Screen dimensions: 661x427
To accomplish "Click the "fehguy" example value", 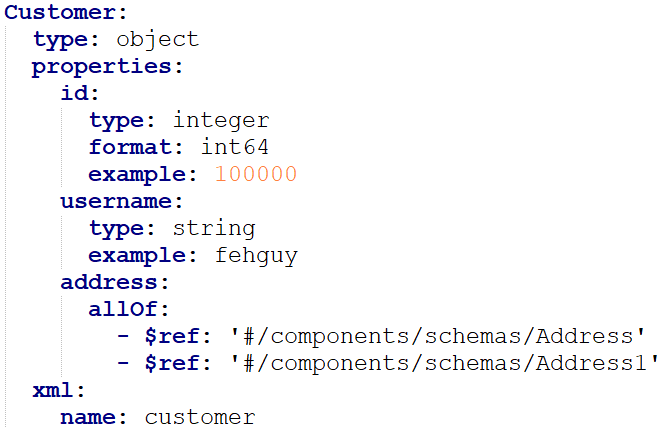I will pos(255,255).
